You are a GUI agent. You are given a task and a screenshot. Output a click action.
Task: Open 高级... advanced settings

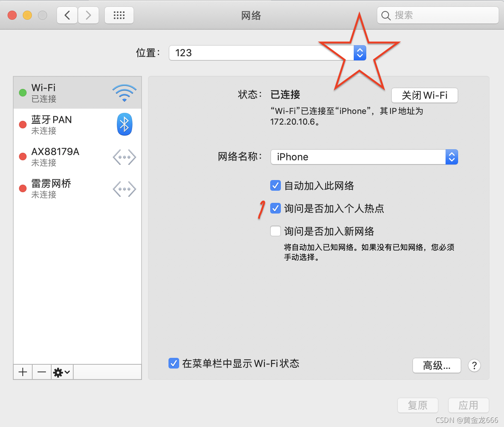437,365
